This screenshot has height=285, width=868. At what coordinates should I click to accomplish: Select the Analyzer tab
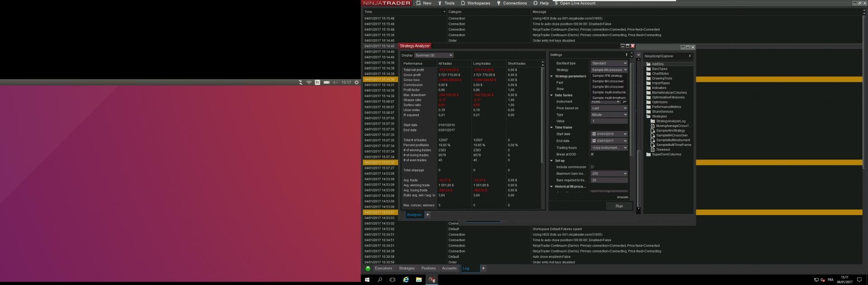pos(414,215)
